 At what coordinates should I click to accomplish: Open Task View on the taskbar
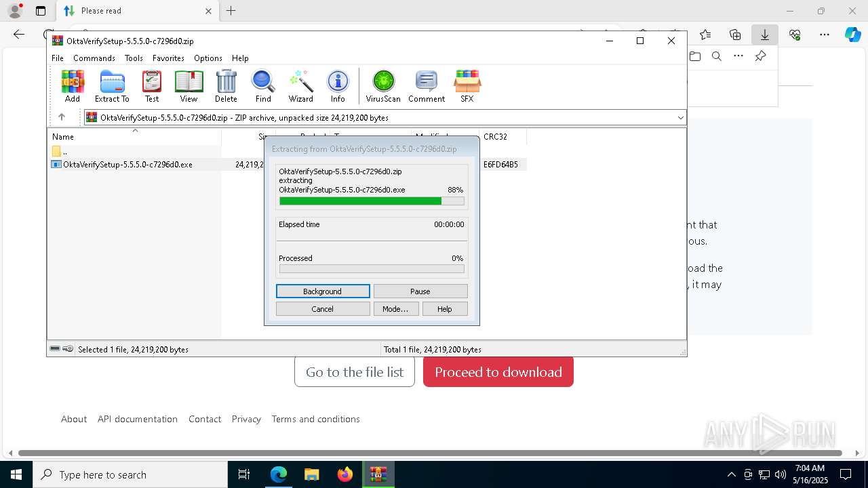point(244,474)
